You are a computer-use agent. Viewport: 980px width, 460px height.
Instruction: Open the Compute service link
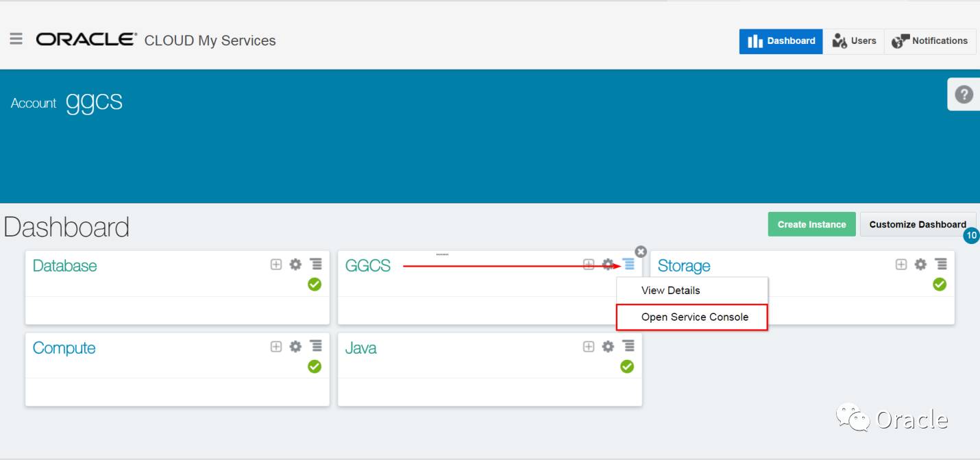click(x=64, y=348)
